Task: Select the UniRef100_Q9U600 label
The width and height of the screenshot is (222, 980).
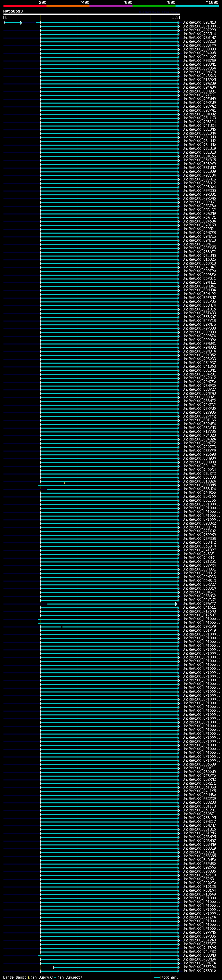Action: pos(199,493)
